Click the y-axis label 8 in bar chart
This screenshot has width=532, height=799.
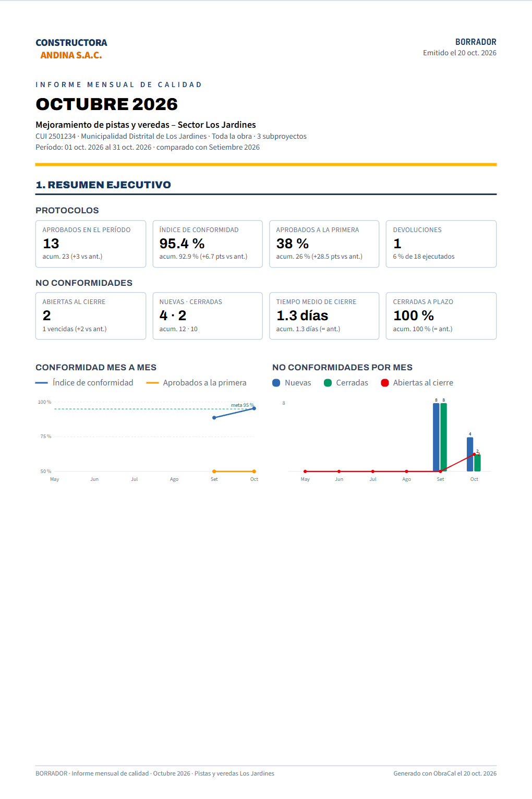[x=284, y=403]
